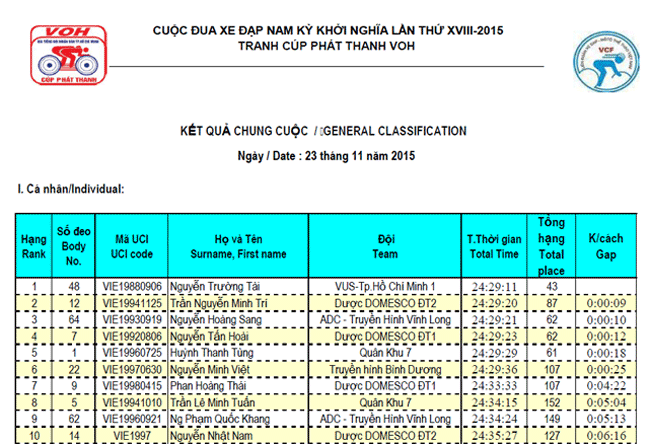Click team 'Quân Khu 7' in rank 5 row

(385, 353)
